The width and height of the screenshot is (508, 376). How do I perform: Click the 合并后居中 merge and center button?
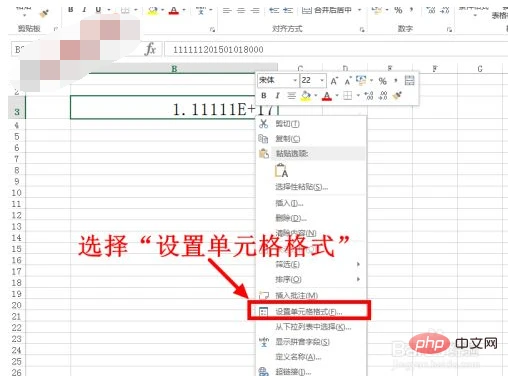(327, 10)
